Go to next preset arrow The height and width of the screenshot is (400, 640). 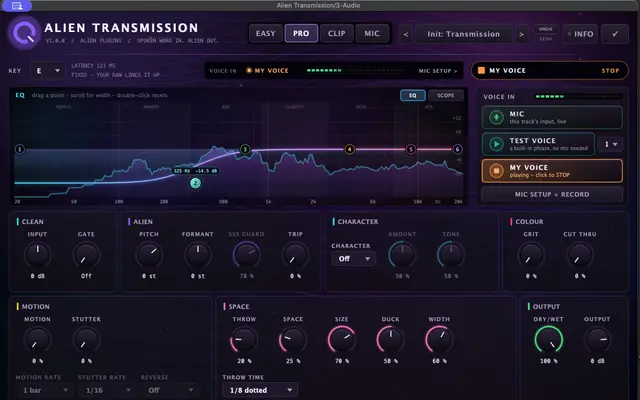[521, 34]
